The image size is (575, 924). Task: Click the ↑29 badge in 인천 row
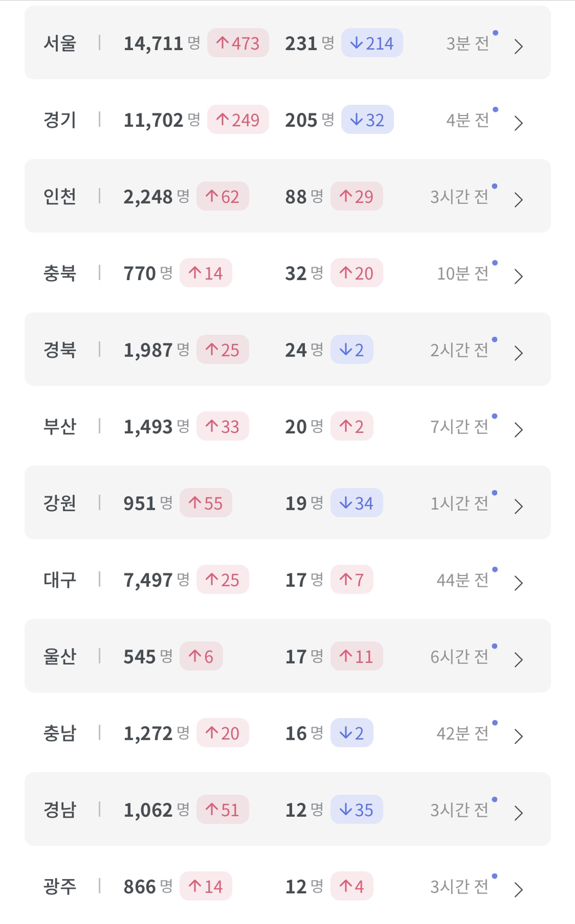(x=357, y=196)
